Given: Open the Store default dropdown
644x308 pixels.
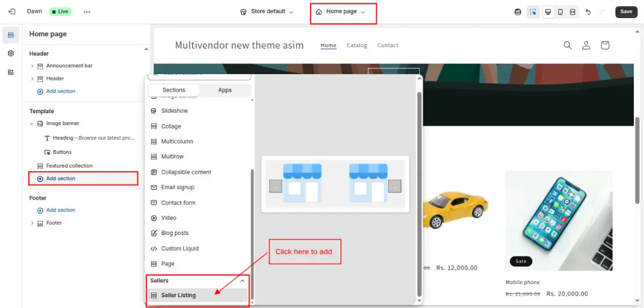Looking at the screenshot, I should (x=267, y=11).
